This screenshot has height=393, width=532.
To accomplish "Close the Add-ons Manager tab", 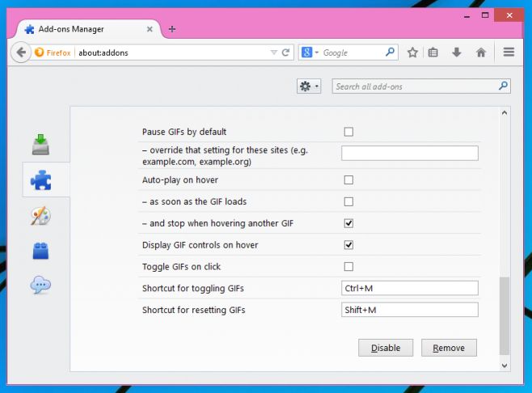I will (150, 29).
